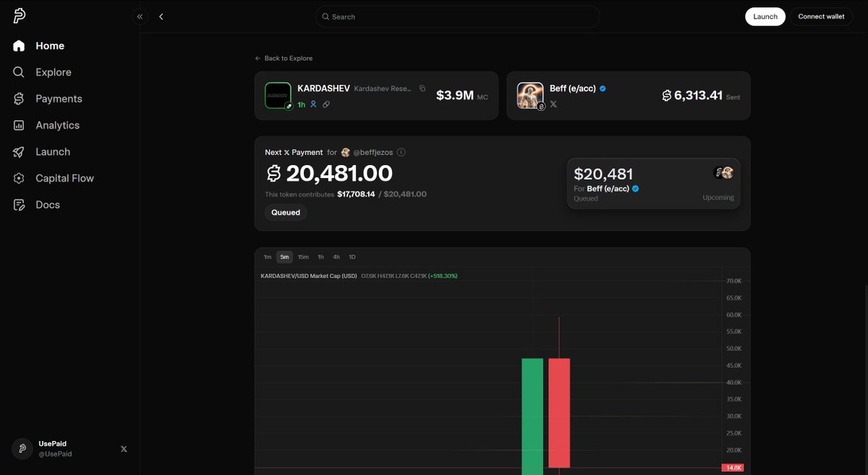
Task: Click the profile icon under KARDASHEV
Action: (x=313, y=104)
